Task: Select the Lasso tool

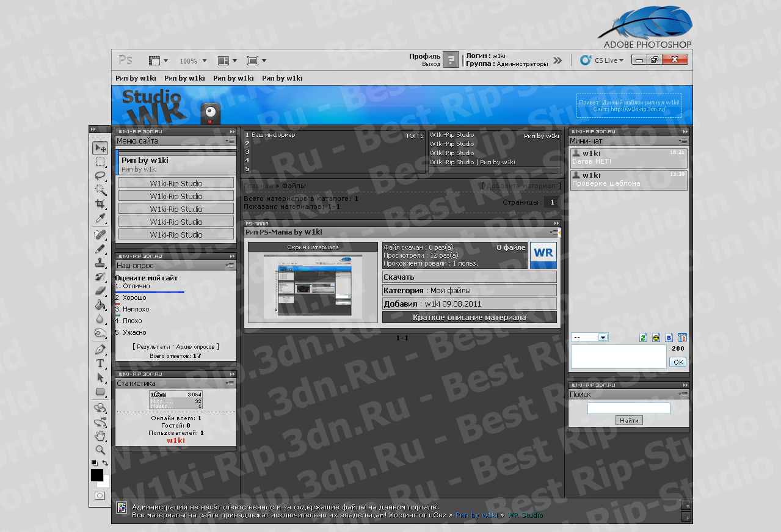Action: 100,175
